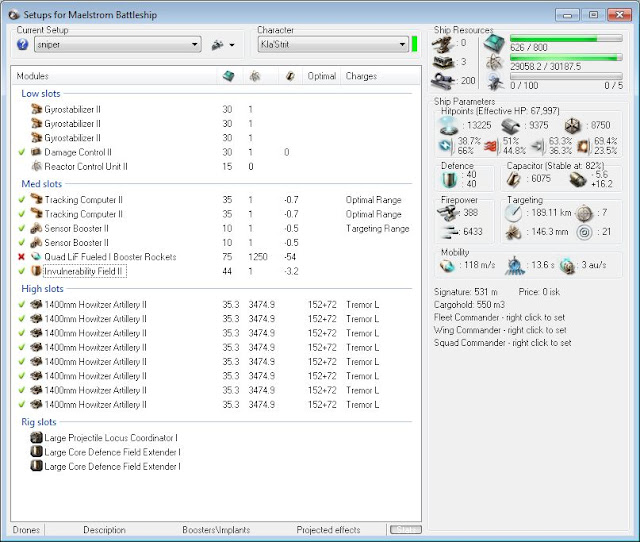Click the velocity icon beside 118 m/s
The image size is (640, 542).
(447, 266)
